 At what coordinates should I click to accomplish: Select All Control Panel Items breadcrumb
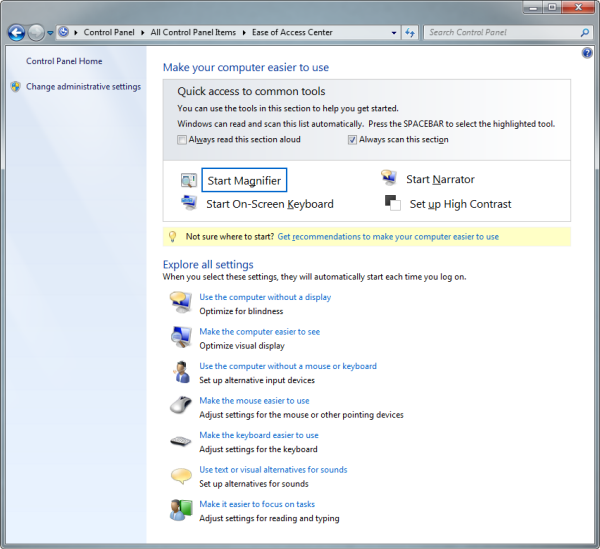tap(193, 33)
